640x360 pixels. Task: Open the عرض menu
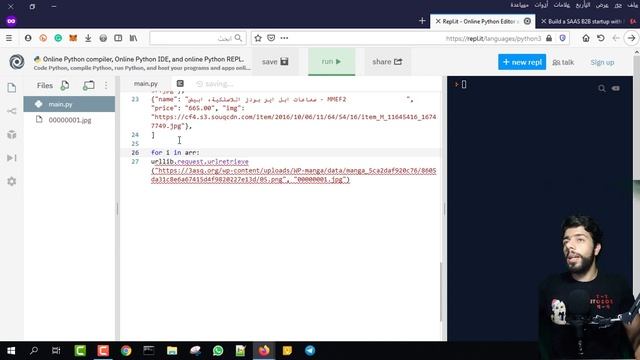click(x=602, y=5)
